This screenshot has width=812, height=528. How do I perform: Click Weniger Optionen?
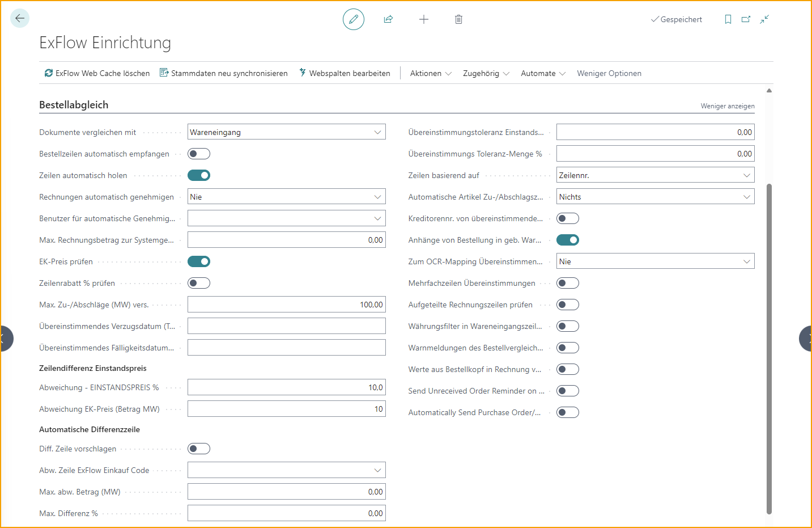[x=609, y=73]
